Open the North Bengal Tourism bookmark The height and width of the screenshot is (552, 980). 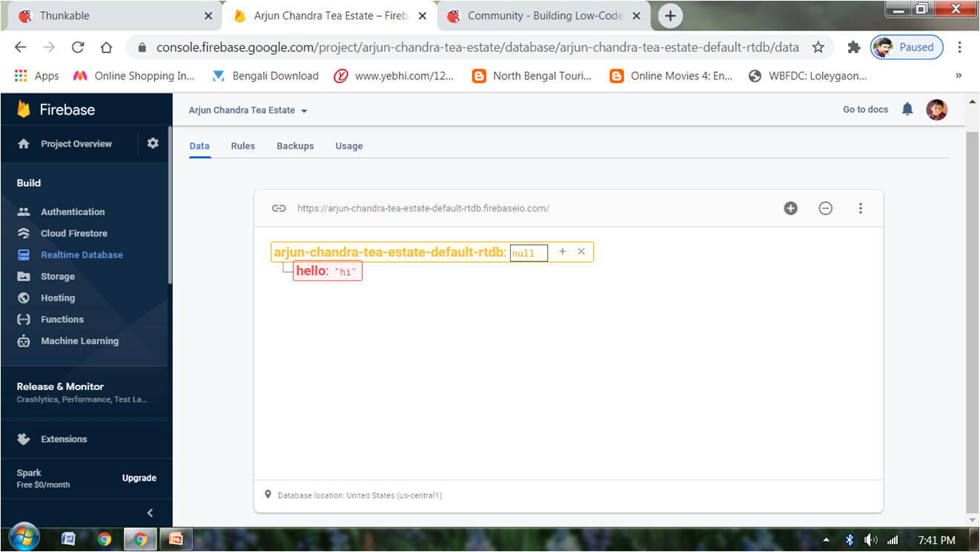click(532, 76)
